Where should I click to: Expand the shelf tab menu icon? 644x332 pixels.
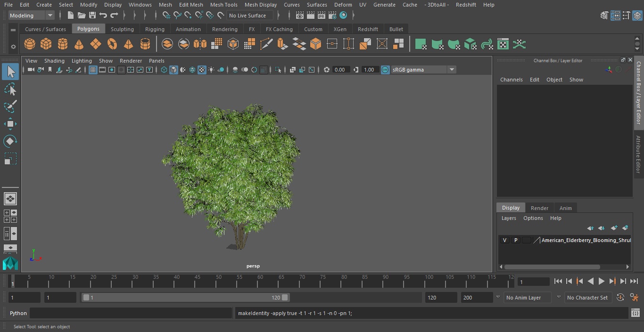point(13,30)
